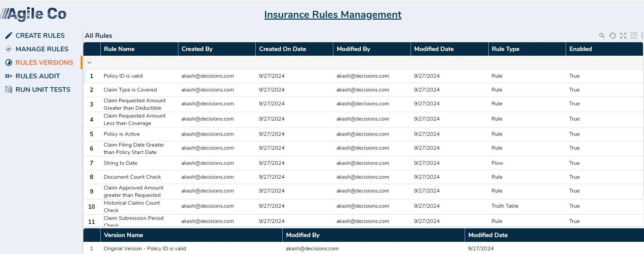644x254 pixels.
Task: Navigate to RUN UNIT TESTS
Action: (43, 90)
